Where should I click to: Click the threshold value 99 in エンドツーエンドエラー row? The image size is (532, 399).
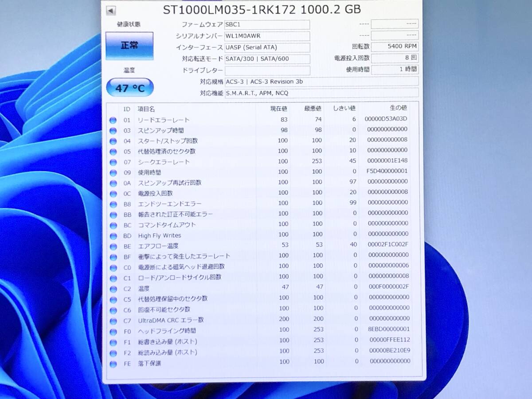[x=353, y=202]
